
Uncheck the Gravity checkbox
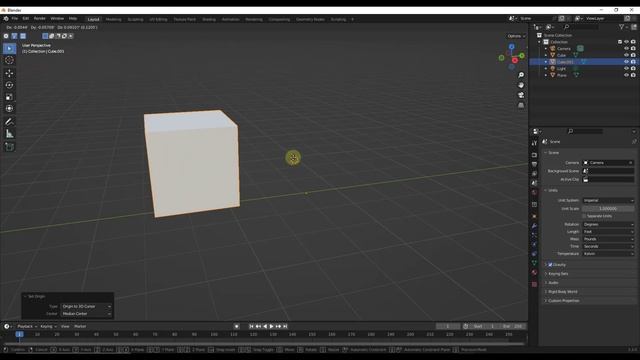[x=550, y=265]
